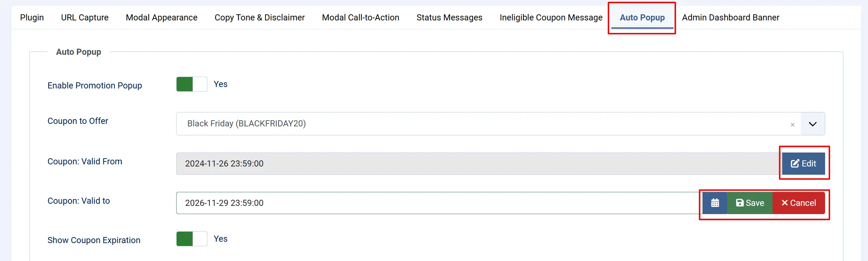Open Modal Appearance tab

click(162, 18)
